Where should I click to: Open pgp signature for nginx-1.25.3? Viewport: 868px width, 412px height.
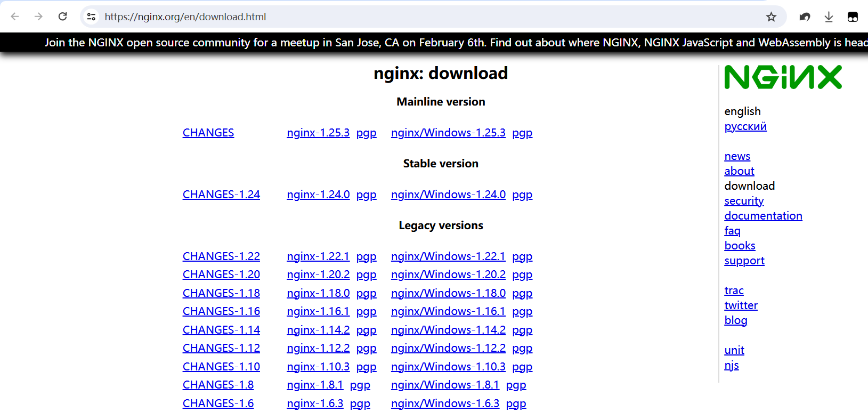367,133
